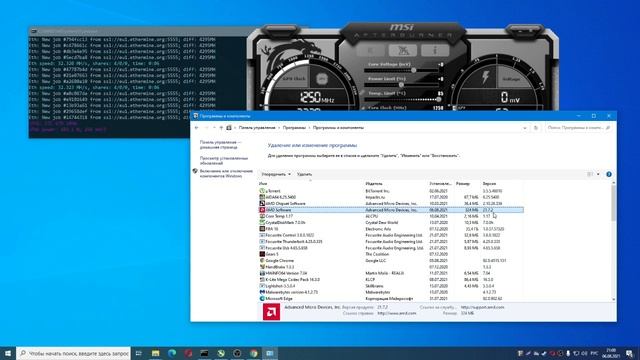
Task: Open the Windows Start menu
Action: point(8,353)
